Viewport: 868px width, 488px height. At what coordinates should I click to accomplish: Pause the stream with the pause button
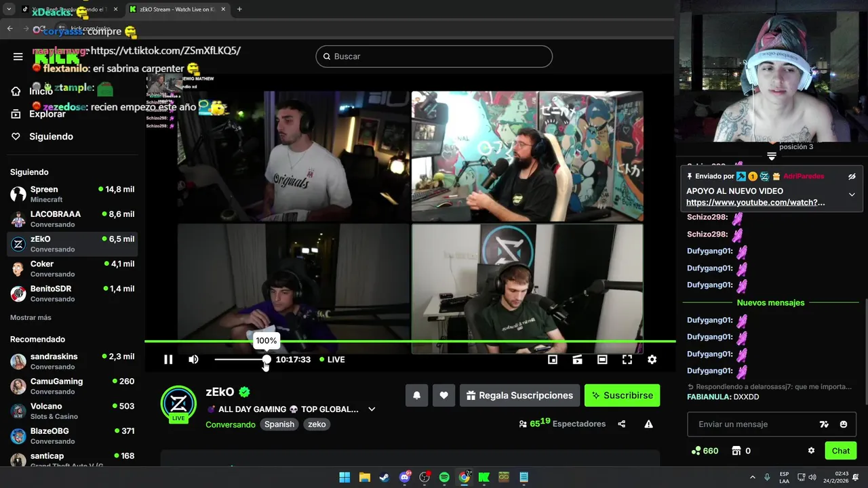(168, 359)
